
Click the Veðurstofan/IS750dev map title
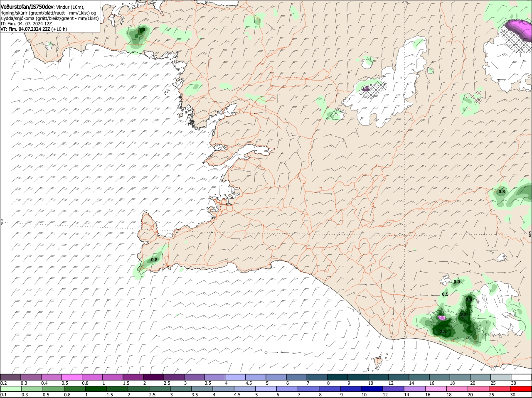[x=27, y=7]
